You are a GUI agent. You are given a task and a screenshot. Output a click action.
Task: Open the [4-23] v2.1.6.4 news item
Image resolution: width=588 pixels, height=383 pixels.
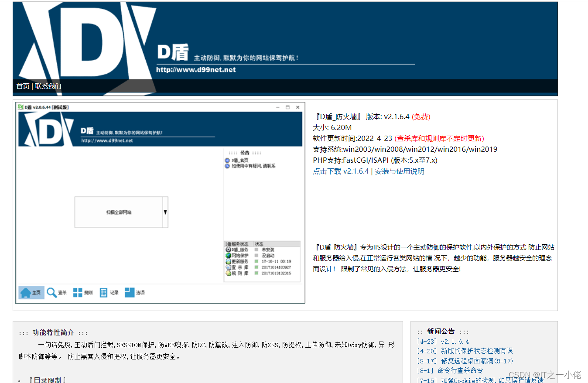pos(443,342)
